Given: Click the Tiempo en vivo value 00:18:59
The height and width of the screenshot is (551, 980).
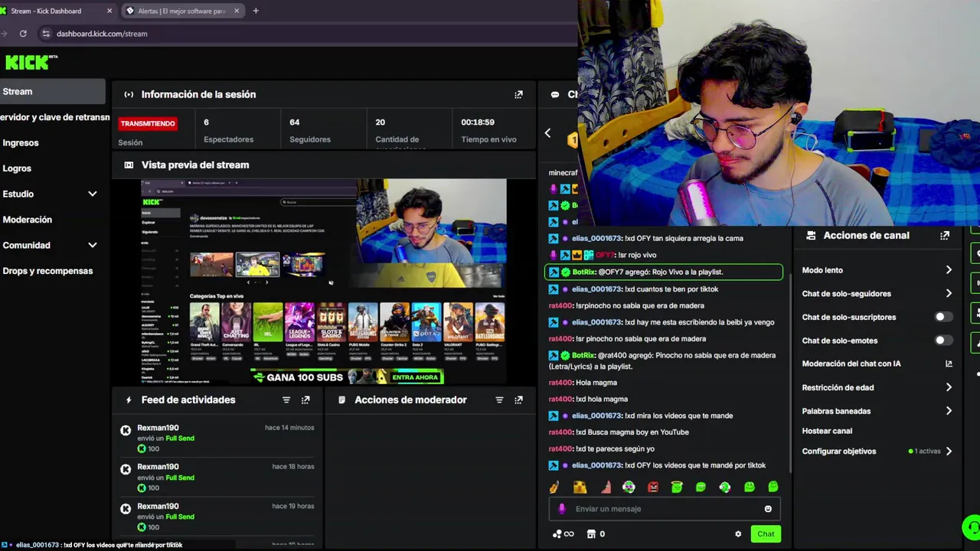Looking at the screenshot, I should pos(478,122).
